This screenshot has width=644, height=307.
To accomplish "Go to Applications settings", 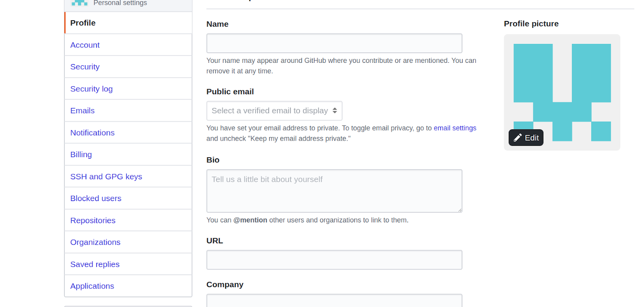I will [x=128, y=286].
